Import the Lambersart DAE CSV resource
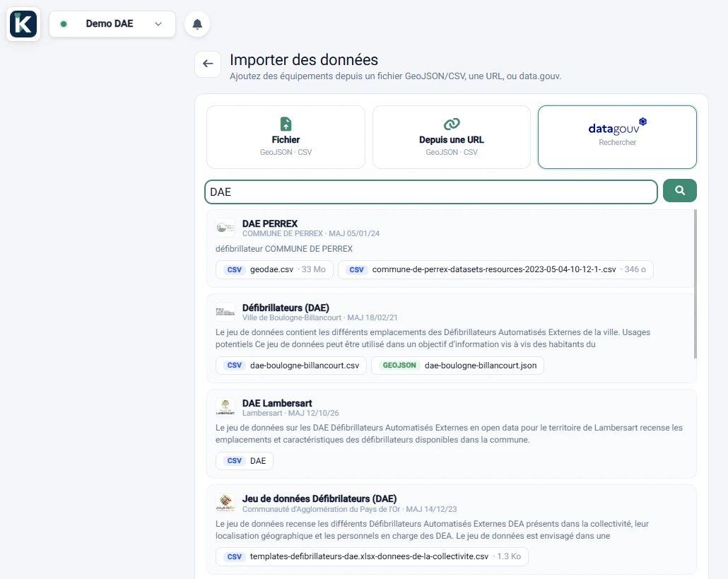 245,461
